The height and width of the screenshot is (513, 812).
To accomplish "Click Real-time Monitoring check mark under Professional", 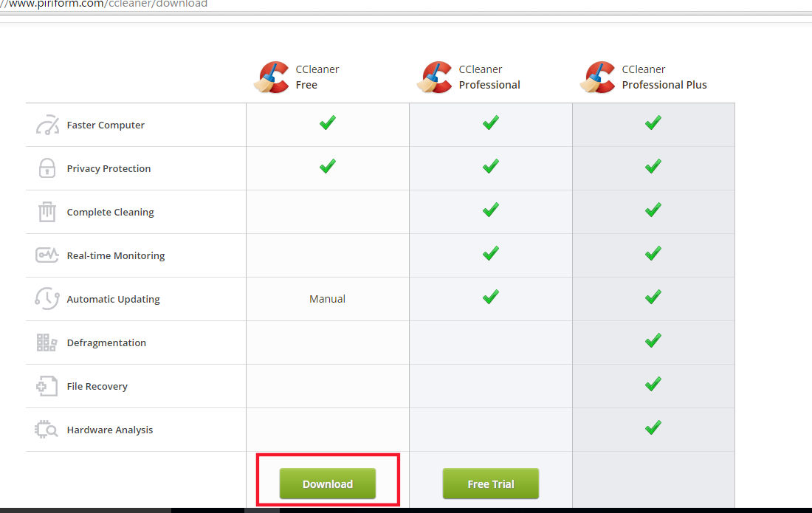I will [490, 253].
